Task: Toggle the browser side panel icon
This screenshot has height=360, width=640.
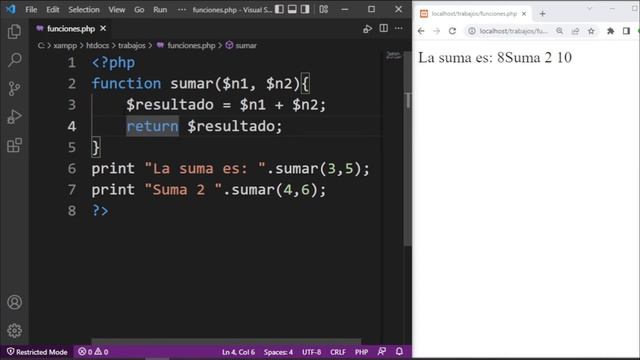Action: tap(626, 31)
